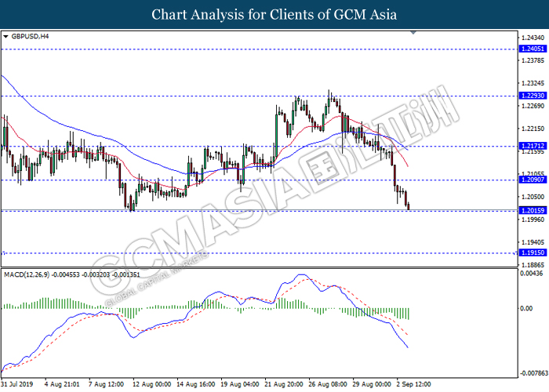The image size is (549, 392).
Task: Click the 1.23245 price scale value
Action: coord(533,83)
